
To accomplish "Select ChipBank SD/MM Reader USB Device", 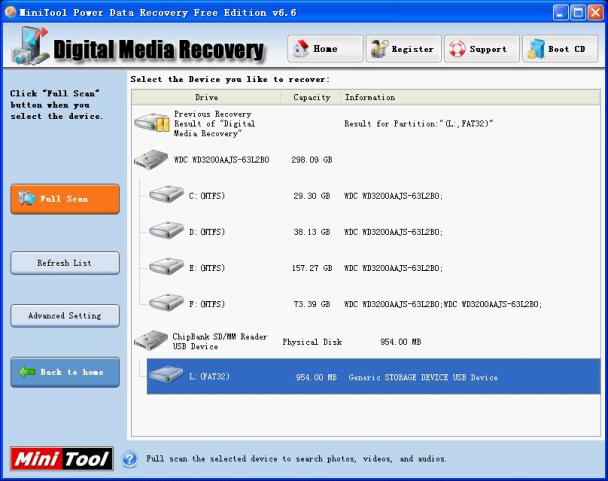I will point(366,342).
